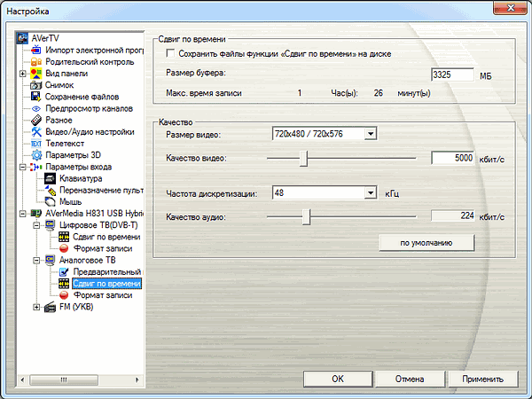Select Клавиатура tree item
Screen dimensions: 532x399
point(81,178)
